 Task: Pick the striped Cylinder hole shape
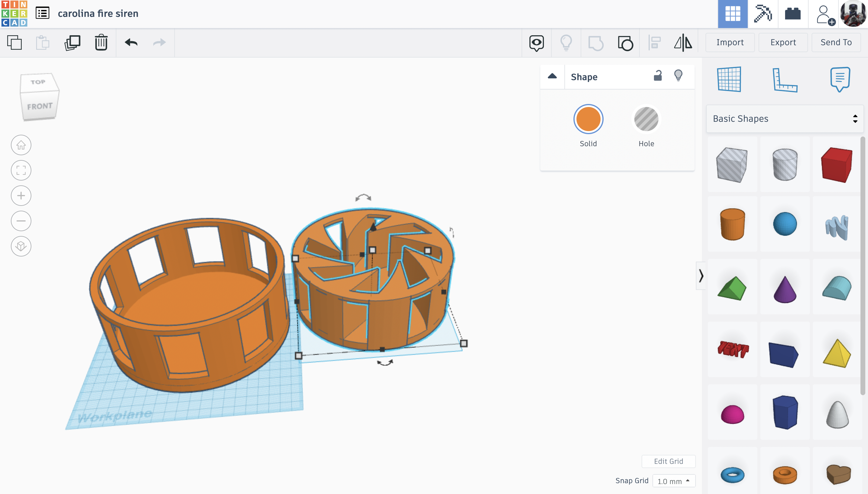click(784, 165)
